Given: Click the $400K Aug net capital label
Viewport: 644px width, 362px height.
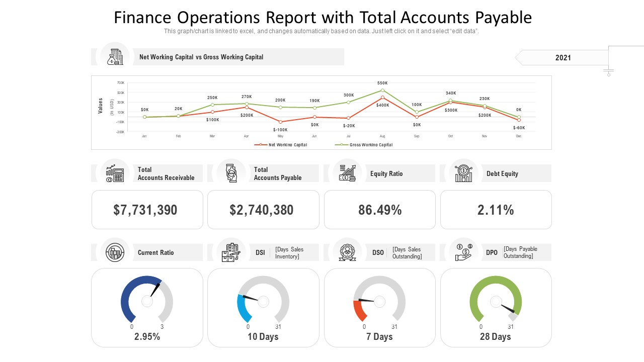Looking at the screenshot, I should (x=383, y=106).
